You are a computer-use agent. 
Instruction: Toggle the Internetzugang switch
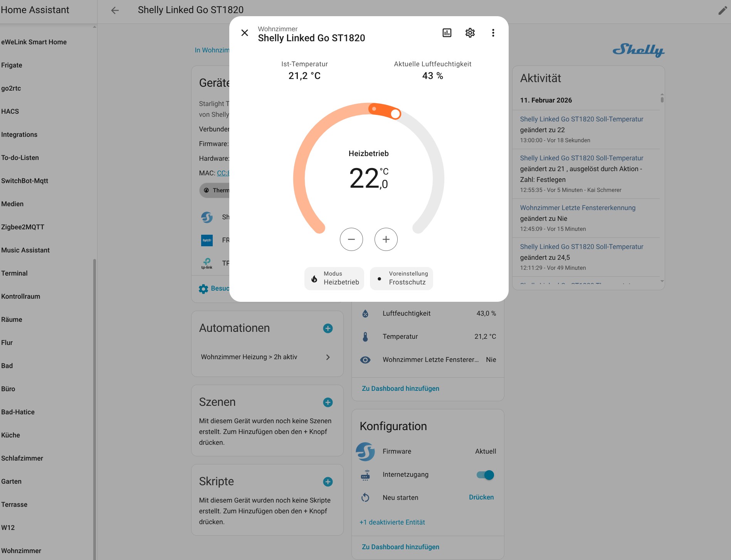[x=486, y=475]
